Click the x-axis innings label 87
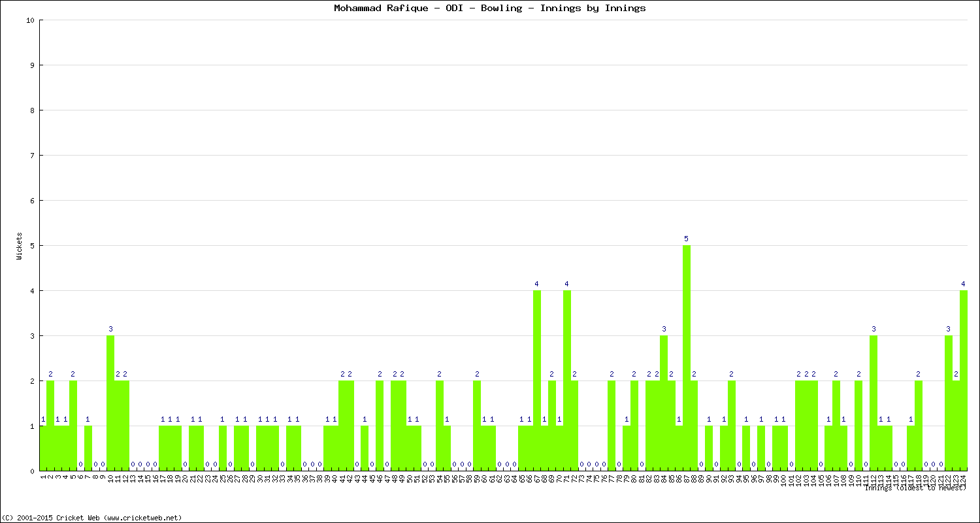Image resolution: width=980 pixels, height=523 pixels. [x=687, y=479]
